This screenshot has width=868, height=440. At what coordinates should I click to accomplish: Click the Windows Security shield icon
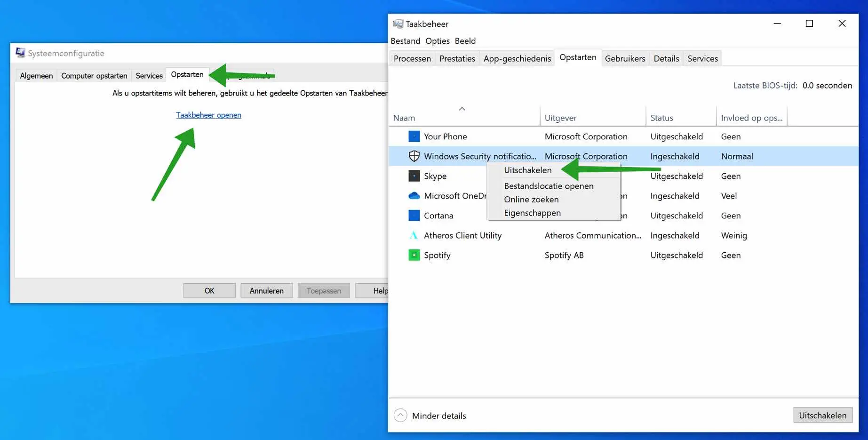[414, 156]
